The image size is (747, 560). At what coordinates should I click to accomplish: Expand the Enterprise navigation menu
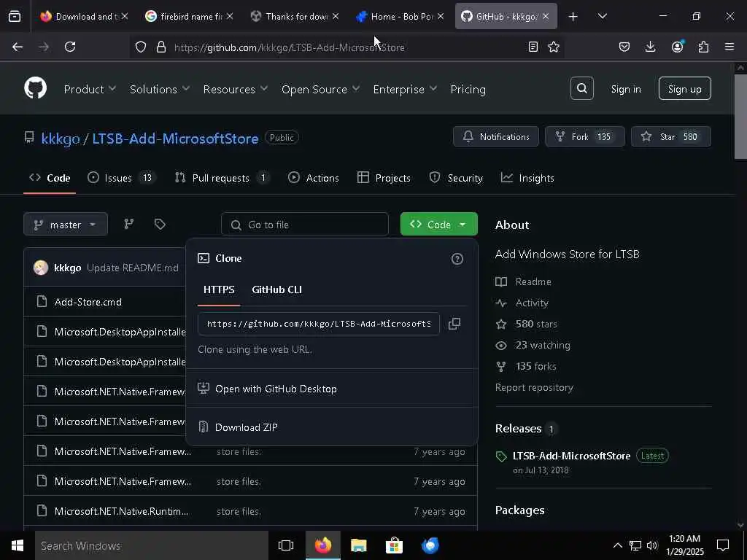[x=405, y=89]
